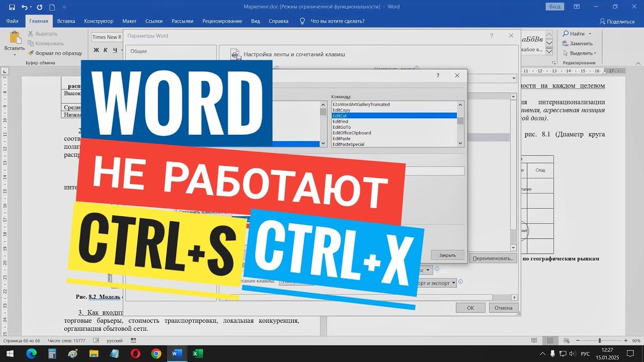Click the Поделиться share button
Image resolution: width=644 pixels, height=362 pixels.
[x=617, y=22]
